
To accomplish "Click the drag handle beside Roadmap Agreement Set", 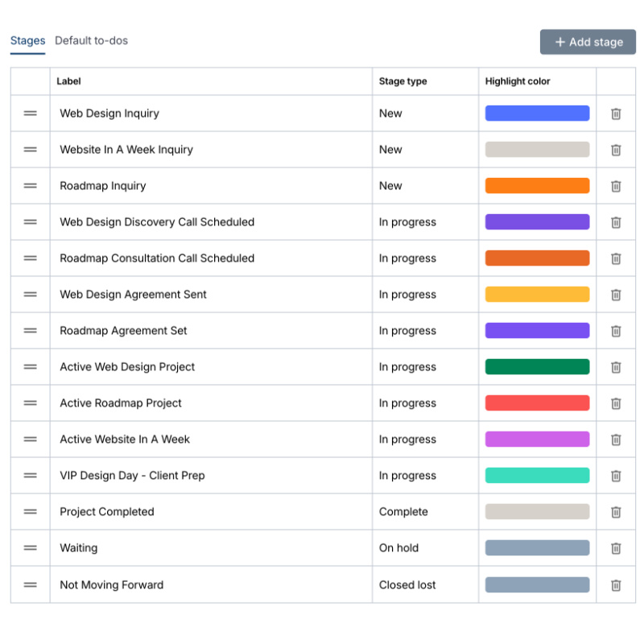I will (30, 331).
